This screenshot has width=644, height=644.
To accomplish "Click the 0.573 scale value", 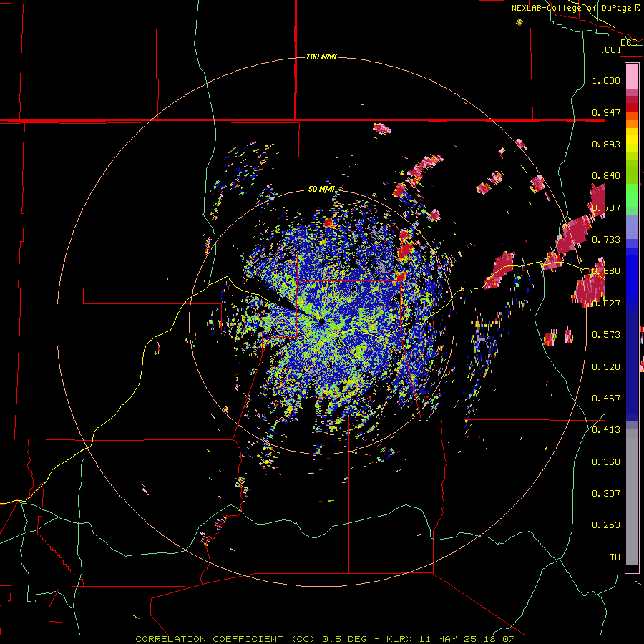I will 606,335.
